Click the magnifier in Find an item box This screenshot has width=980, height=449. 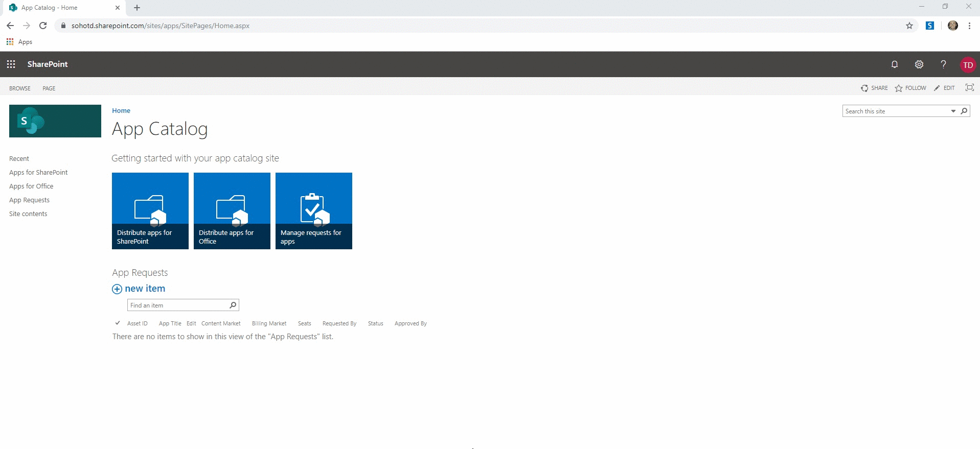[x=233, y=305]
